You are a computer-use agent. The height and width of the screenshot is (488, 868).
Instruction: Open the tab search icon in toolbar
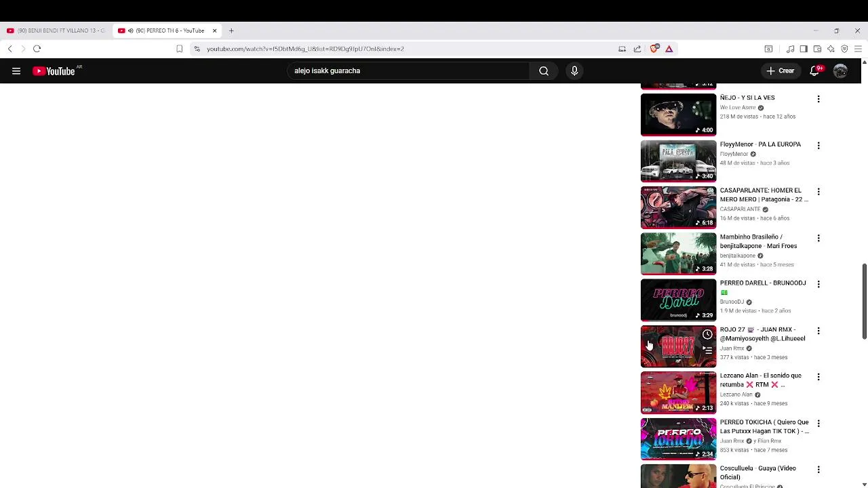768,49
